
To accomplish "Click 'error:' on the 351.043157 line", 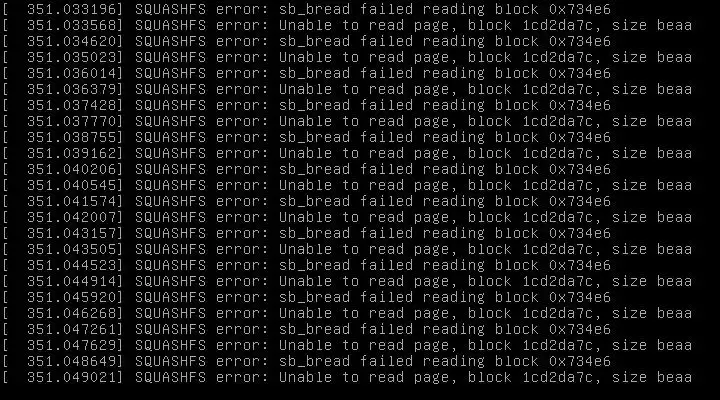I will (242, 233).
